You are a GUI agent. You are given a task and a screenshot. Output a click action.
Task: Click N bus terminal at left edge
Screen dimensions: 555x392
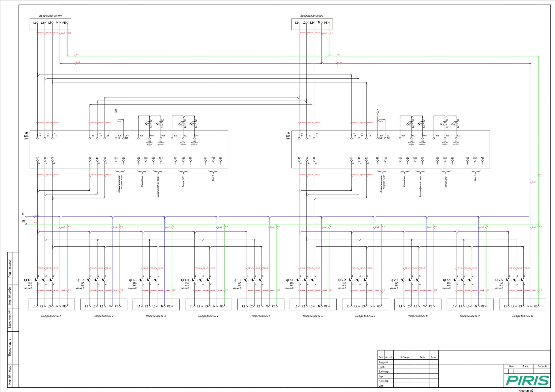pos(27,217)
